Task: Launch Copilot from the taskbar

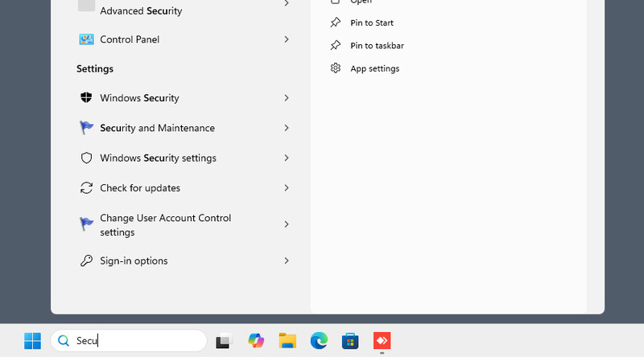Action: (x=256, y=341)
